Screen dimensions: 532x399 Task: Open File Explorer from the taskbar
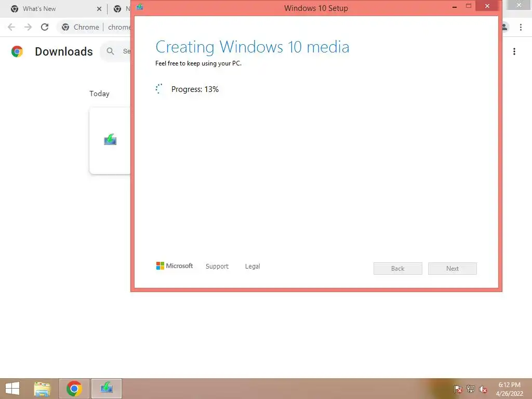pos(42,389)
